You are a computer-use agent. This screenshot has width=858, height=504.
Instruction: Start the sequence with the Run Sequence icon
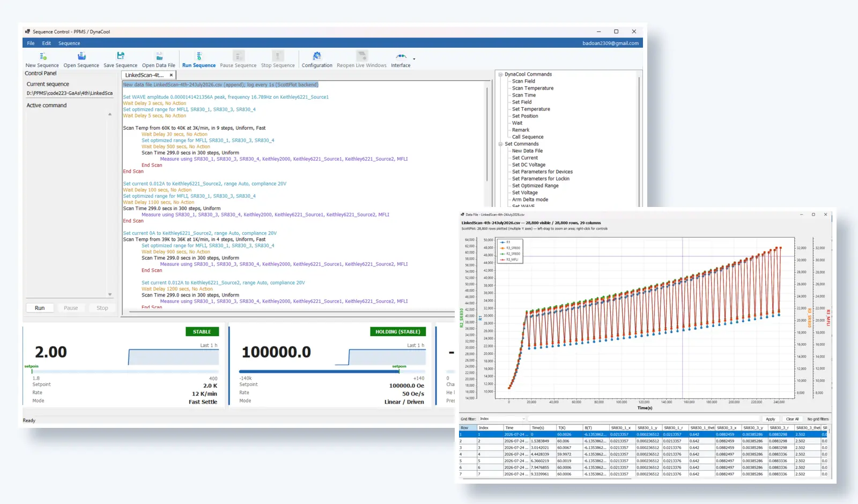coord(199,56)
